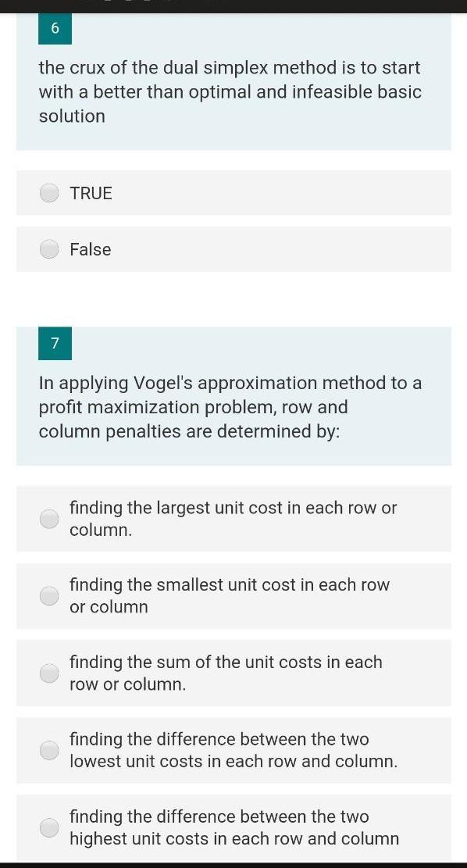467x868 pixels.
Task: Click the two highest unit costs row
Action: (234, 827)
